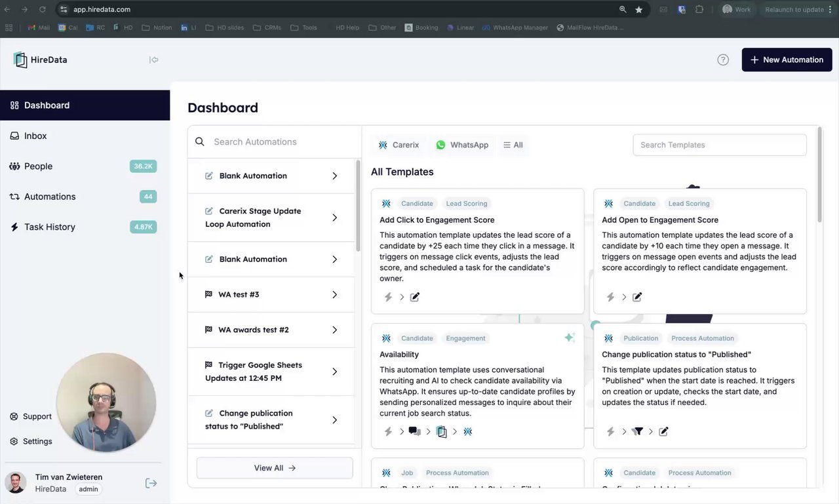839x504 pixels.
Task: Click the View All button
Action: [x=275, y=468]
